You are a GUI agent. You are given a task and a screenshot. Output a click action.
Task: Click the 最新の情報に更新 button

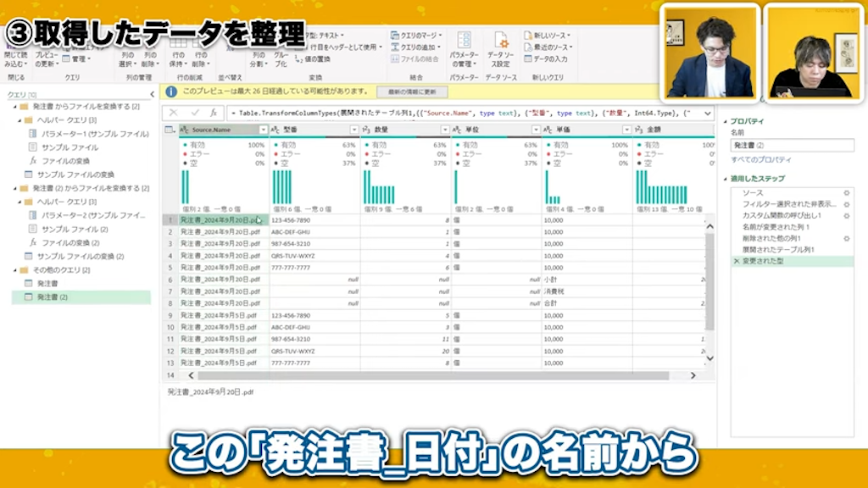[411, 91]
